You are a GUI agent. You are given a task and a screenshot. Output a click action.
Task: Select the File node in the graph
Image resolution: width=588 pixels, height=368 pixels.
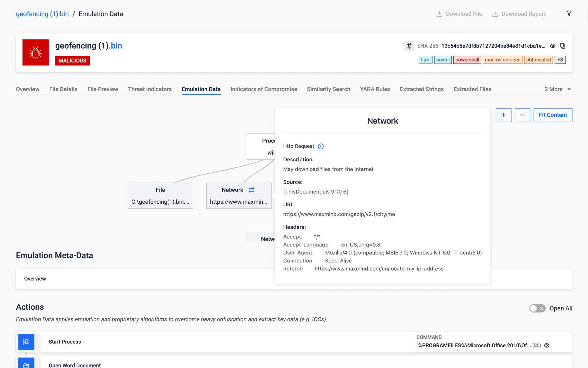tap(160, 195)
